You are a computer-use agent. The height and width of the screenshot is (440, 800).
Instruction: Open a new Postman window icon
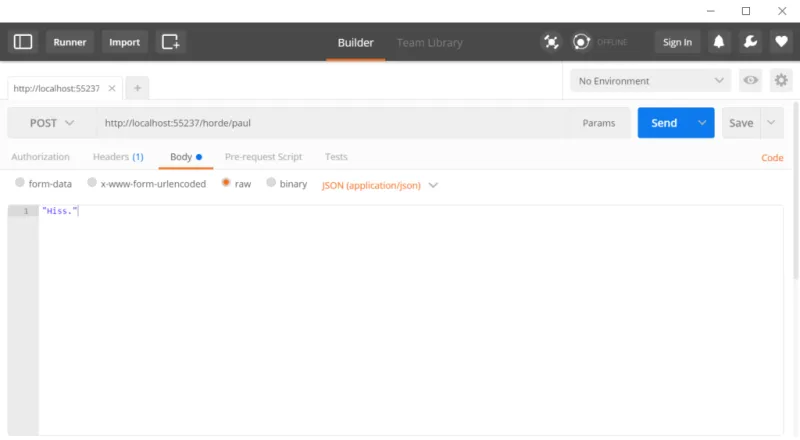[170, 42]
